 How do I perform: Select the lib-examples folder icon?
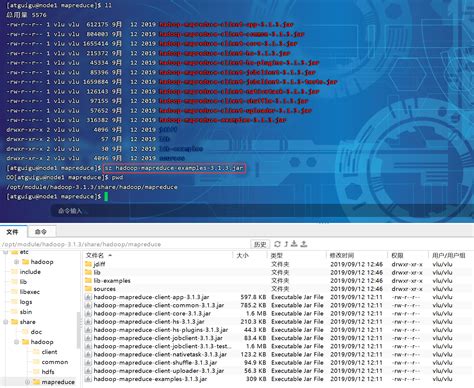tap(88, 280)
